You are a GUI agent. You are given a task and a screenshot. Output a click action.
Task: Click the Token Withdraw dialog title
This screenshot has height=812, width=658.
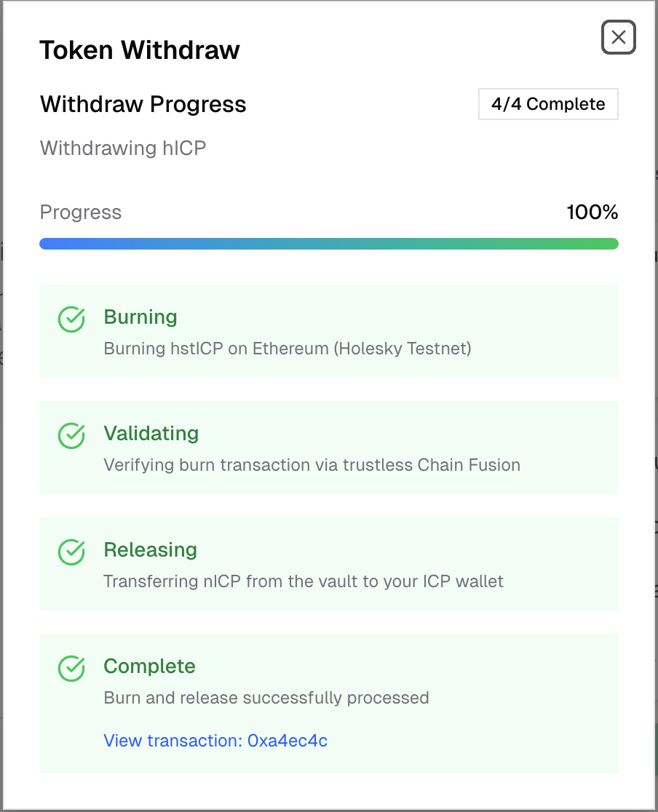click(x=140, y=50)
